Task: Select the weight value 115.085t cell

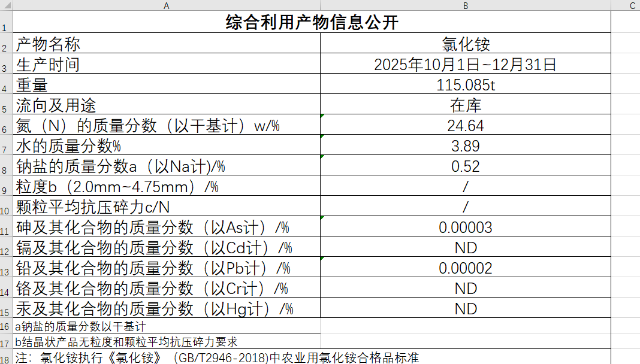Action: click(466, 85)
